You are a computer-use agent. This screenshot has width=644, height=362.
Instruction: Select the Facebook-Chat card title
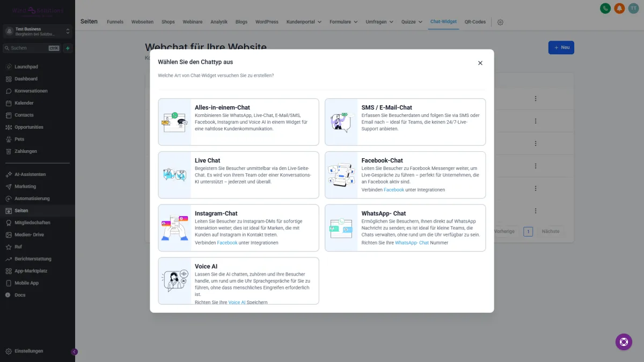pyautogui.click(x=382, y=160)
